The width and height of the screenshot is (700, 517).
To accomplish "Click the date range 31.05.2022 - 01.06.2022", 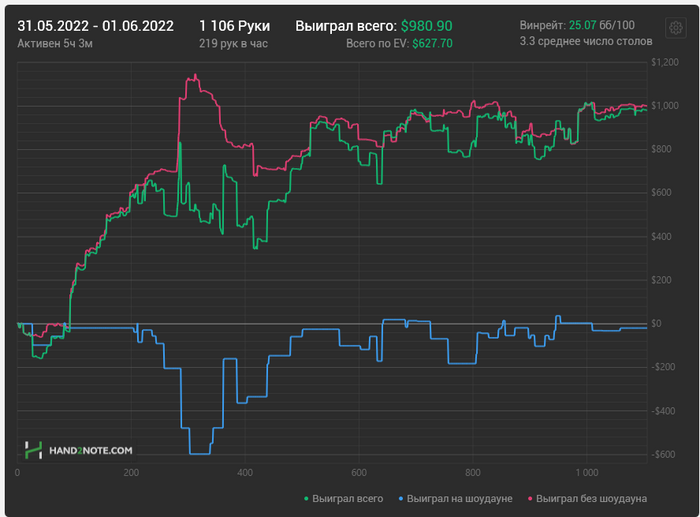I will coord(95,25).
